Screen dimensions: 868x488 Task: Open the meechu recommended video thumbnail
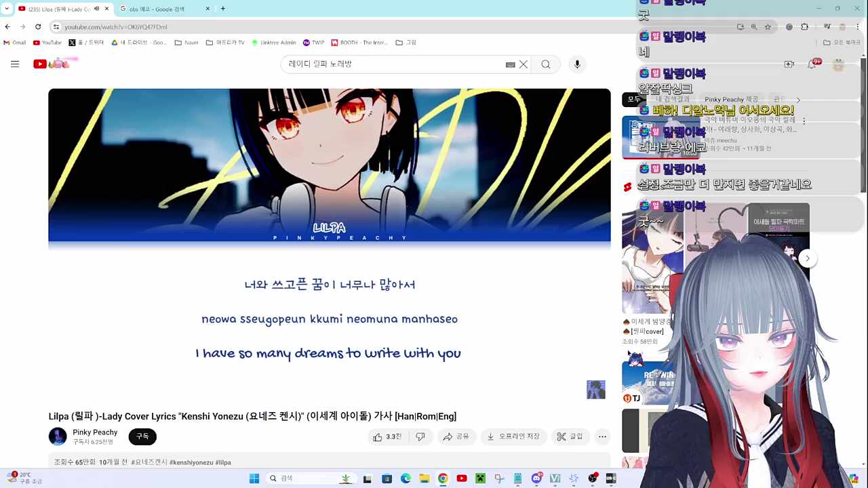click(660, 138)
